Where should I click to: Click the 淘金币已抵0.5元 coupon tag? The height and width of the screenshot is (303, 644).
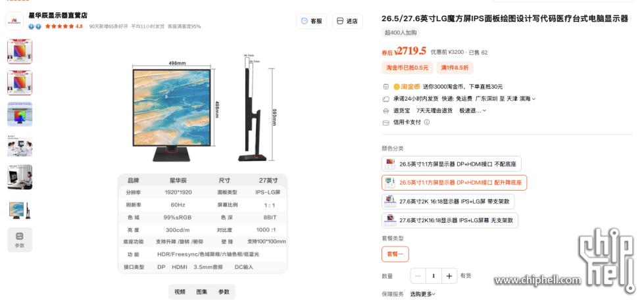click(x=407, y=68)
